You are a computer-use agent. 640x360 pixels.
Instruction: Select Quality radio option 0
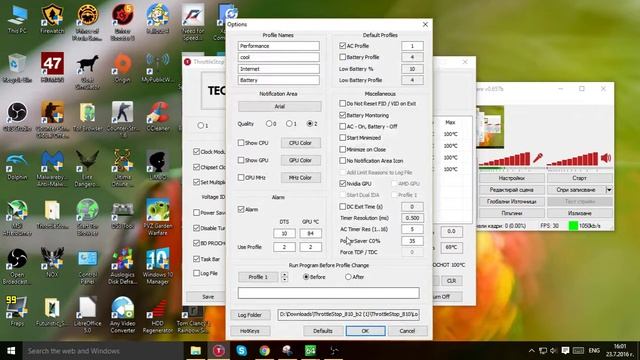(x=269, y=124)
